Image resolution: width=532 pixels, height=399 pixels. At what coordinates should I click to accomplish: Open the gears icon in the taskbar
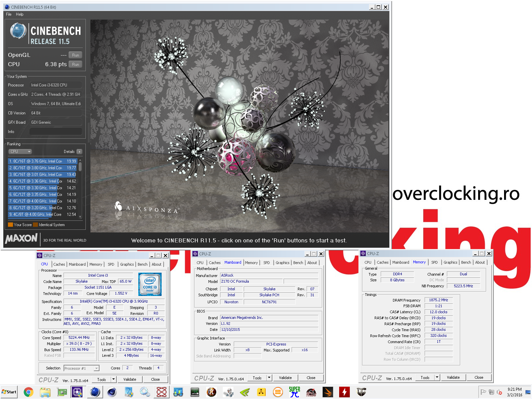(145, 392)
